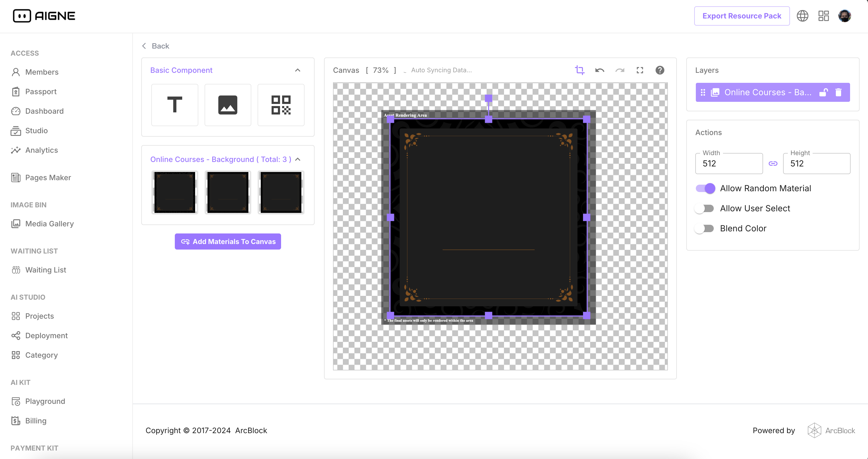Add an Image basic component
868x459 pixels.
click(228, 105)
